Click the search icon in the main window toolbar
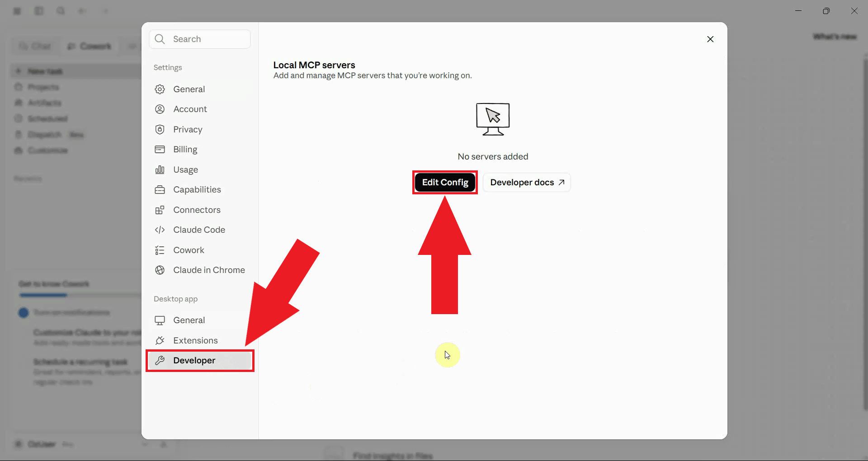Image resolution: width=868 pixels, height=461 pixels. [x=61, y=11]
